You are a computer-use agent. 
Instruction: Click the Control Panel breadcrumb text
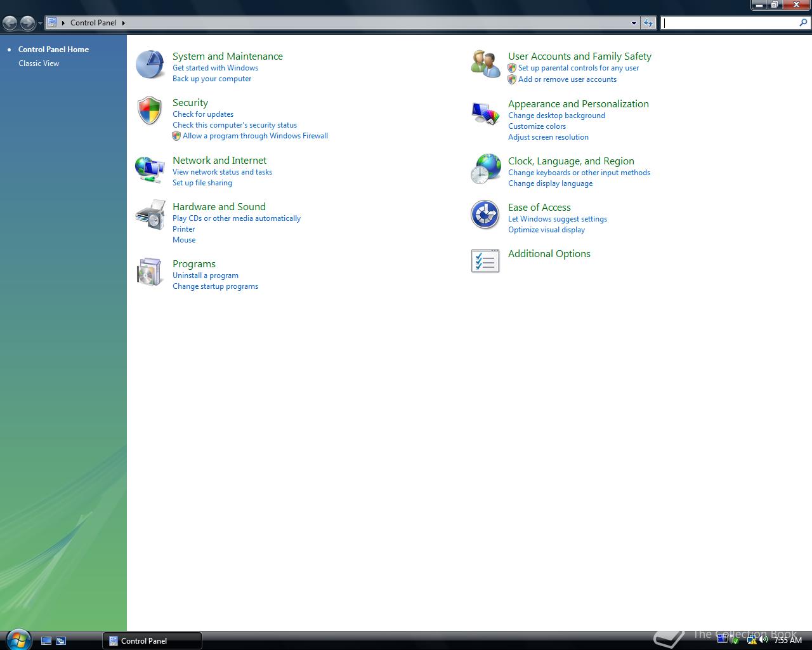(x=93, y=23)
